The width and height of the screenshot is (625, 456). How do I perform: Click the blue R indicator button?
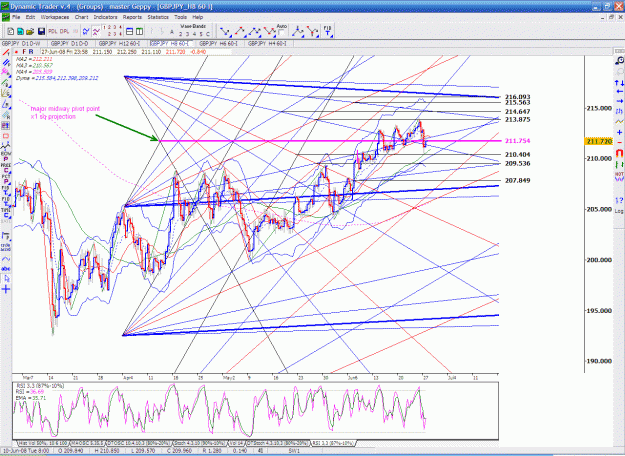[x=31, y=51]
